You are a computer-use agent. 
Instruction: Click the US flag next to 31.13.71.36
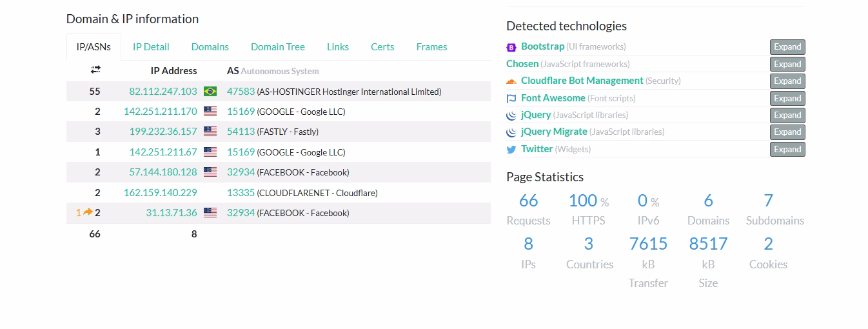click(210, 212)
